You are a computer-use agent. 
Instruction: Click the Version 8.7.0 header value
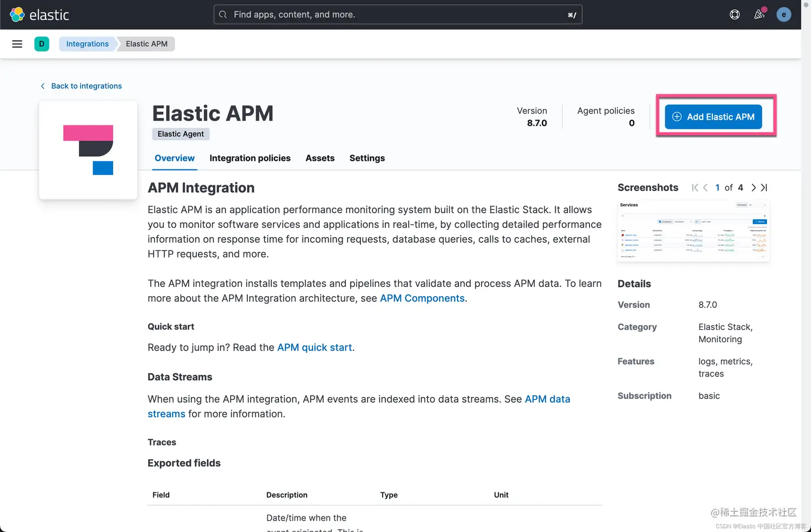pos(537,123)
